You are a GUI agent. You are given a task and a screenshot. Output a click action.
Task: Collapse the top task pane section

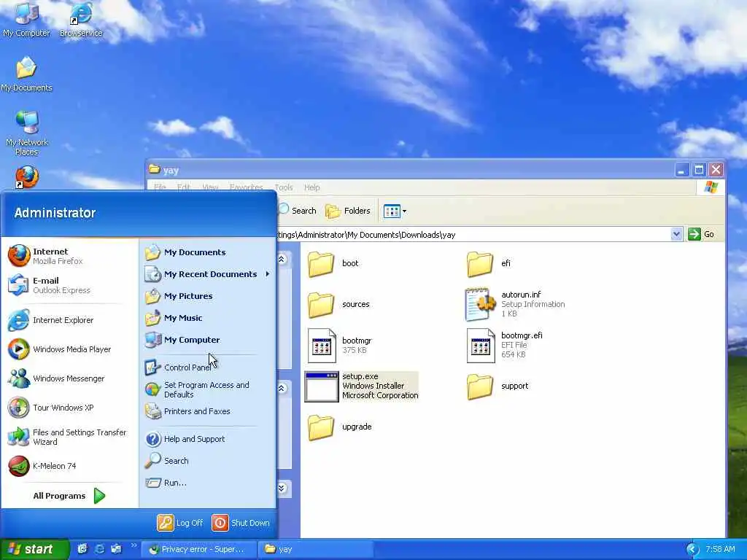282,260
